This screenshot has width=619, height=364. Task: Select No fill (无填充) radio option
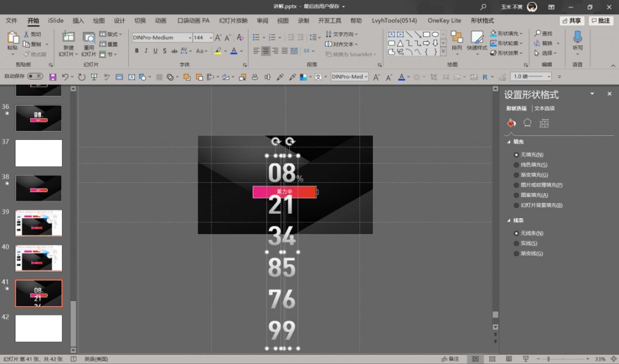click(516, 155)
